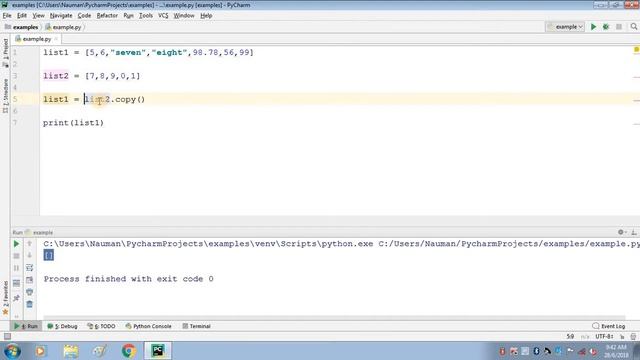The height and width of the screenshot is (360, 640).
Task: Click the console horizontal scrollbar
Action: click(x=334, y=318)
